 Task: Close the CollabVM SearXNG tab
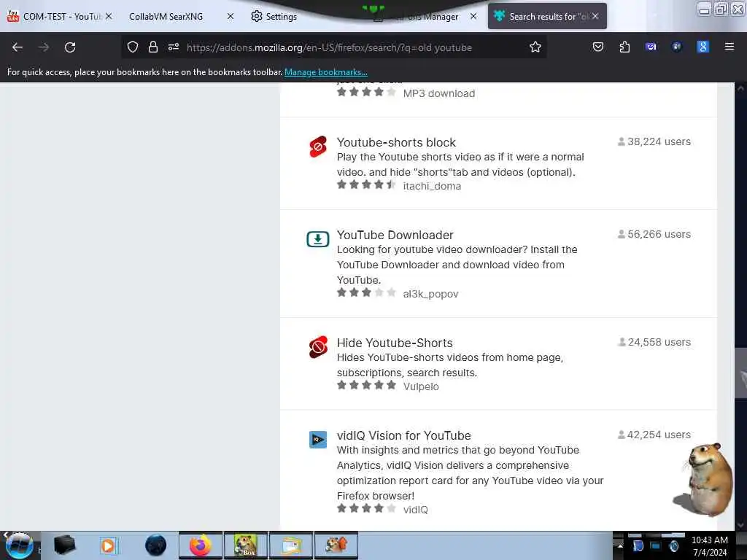click(230, 16)
